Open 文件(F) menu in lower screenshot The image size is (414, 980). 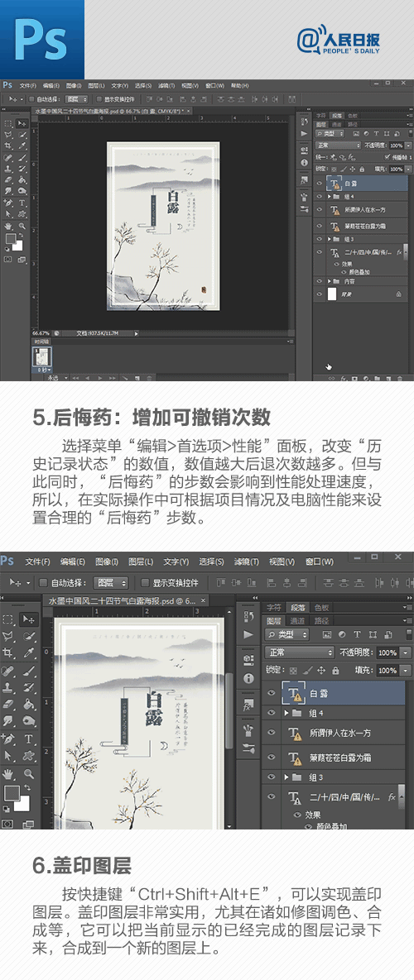point(37,562)
